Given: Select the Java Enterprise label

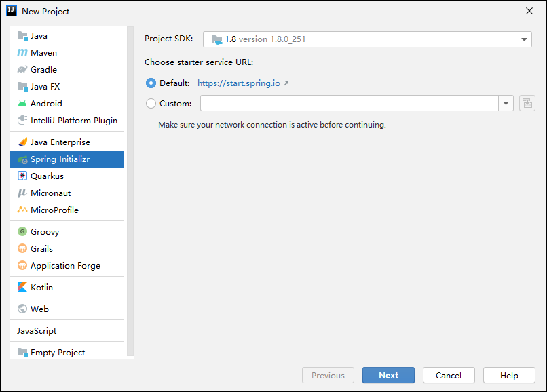Looking at the screenshot, I should click(60, 142).
